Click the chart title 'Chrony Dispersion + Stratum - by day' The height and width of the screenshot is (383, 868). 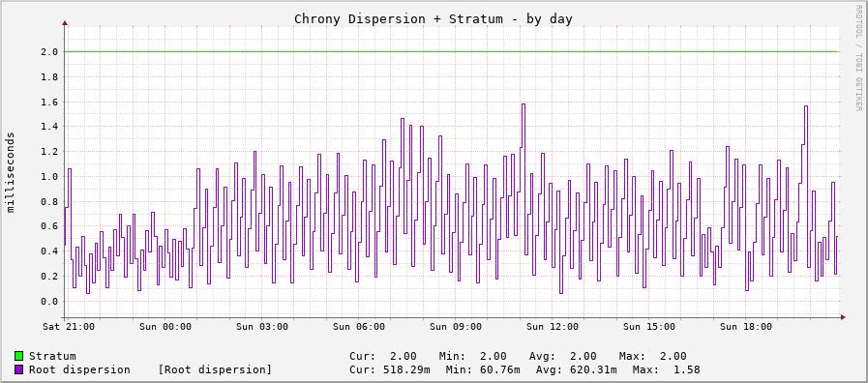tap(434, 18)
